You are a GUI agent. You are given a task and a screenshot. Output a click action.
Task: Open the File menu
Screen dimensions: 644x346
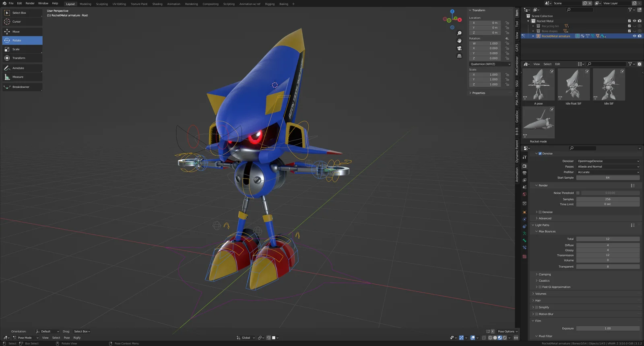(11, 3)
